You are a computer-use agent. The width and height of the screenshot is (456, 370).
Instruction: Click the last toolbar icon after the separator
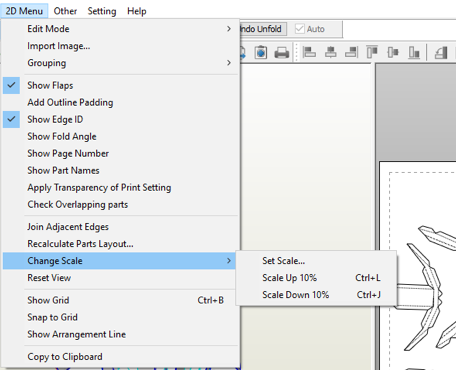[441, 53]
